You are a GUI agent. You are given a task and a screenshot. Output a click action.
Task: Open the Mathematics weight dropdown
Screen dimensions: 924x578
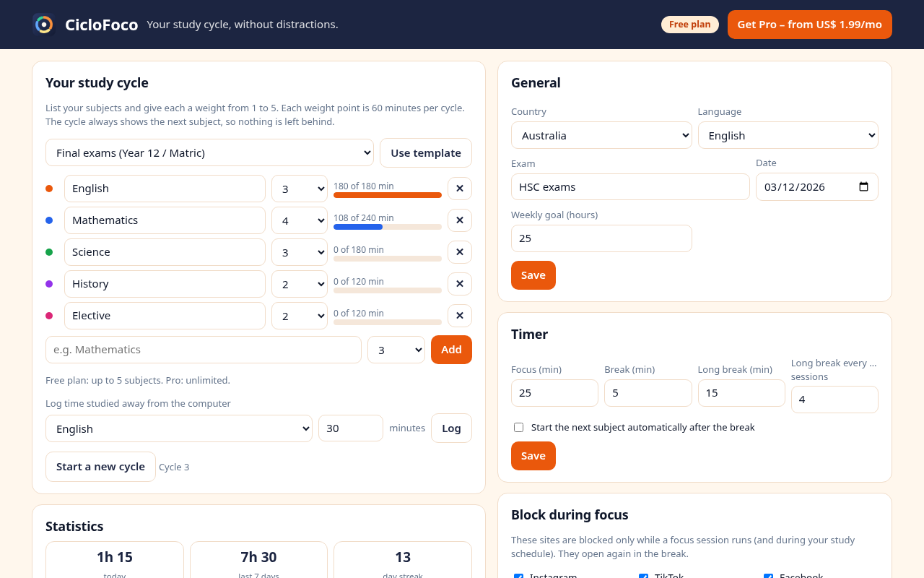[300, 220]
